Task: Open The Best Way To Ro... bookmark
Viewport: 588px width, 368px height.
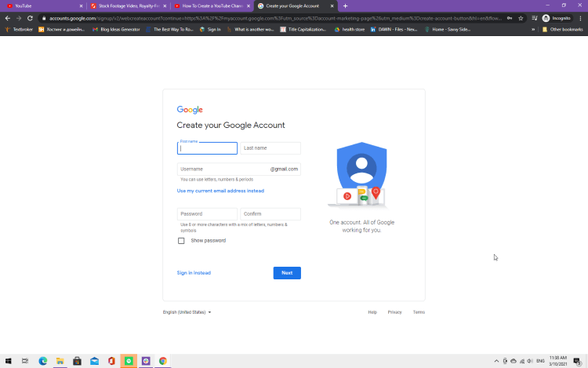Action: [169, 29]
